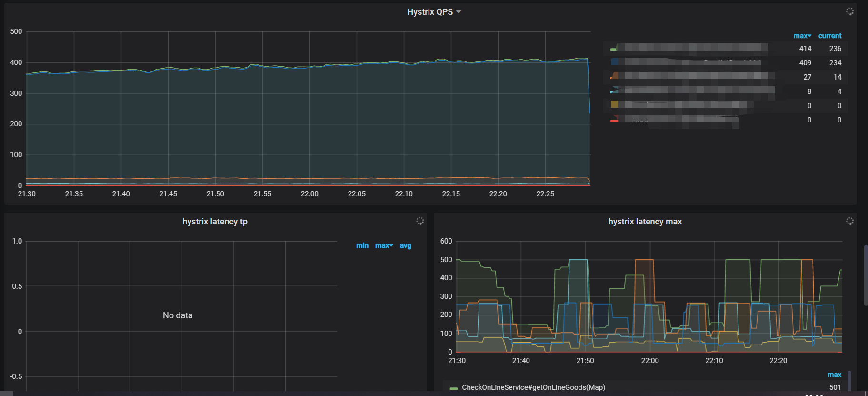Toggle CheckOnLineService#getOnLineGoods(Map) series
The image size is (868, 396).
coord(533,387)
